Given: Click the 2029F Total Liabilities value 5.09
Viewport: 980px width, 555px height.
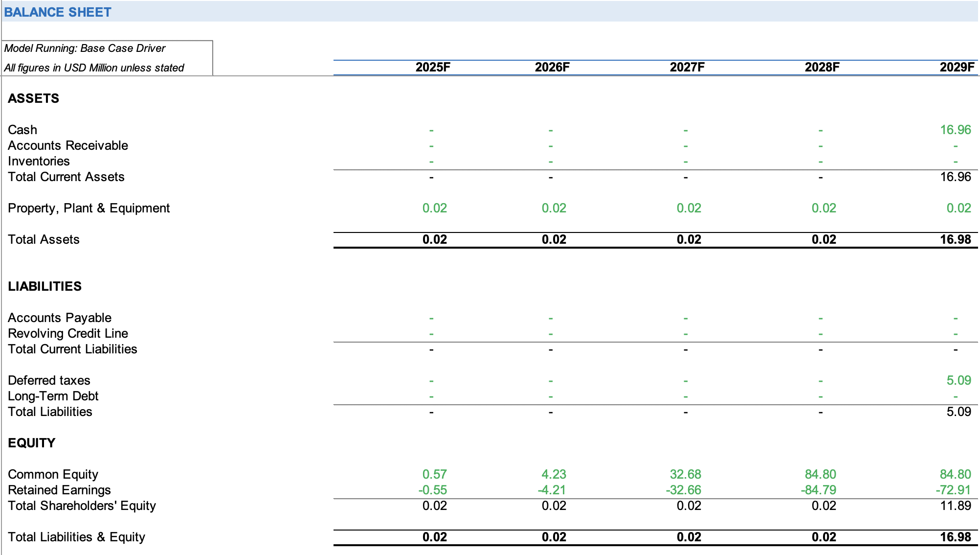Looking at the screenshot, I should 958,412.
